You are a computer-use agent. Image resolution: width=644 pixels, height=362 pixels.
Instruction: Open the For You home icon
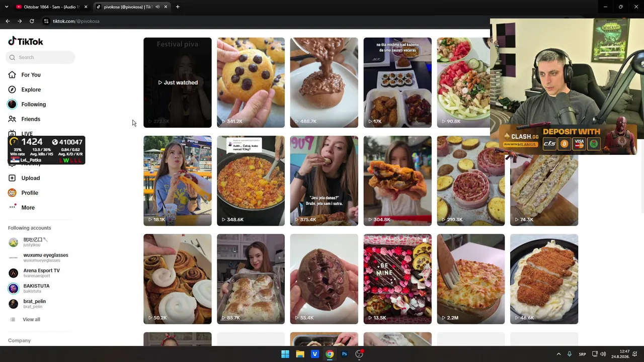tap(12, 75)
